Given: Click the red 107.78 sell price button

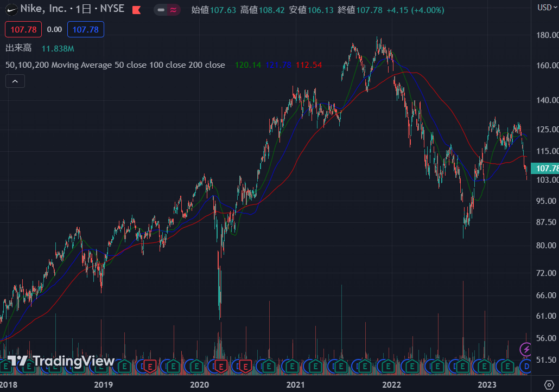Looking at the screenshot, I should click(x=23, y=30).
